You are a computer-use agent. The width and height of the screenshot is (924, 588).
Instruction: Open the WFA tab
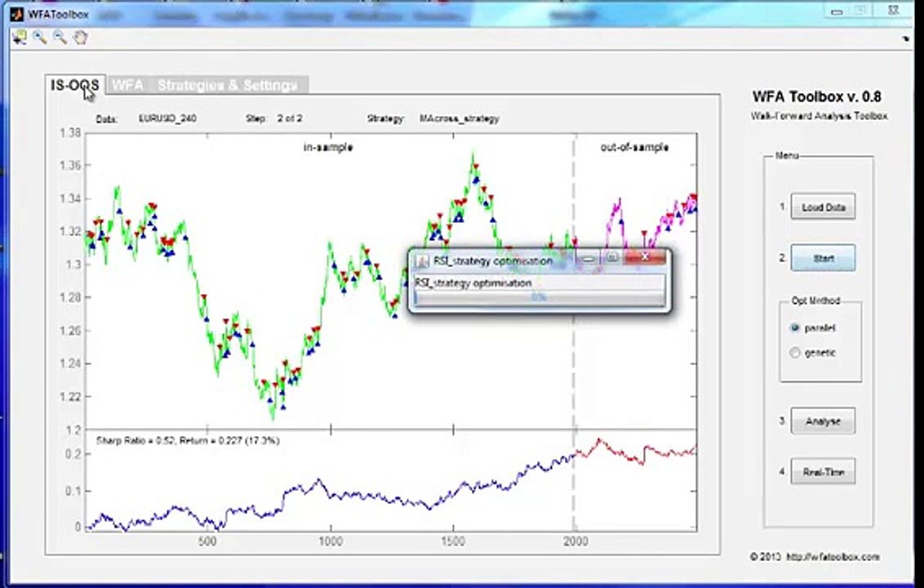[x=127, y=85]
